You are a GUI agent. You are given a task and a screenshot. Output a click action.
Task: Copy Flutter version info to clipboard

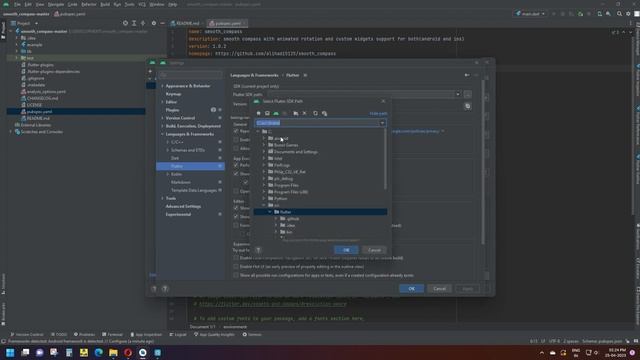tap(468, 106)
